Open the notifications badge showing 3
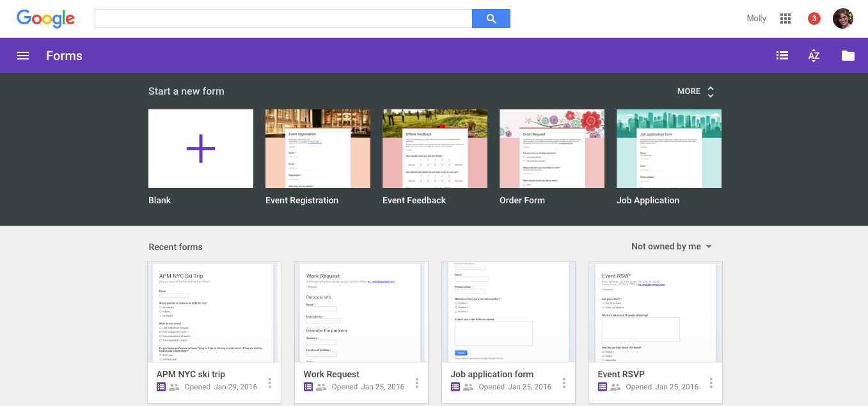The width and height of the screenshot is (868, 406). click(x=814, y=19)
